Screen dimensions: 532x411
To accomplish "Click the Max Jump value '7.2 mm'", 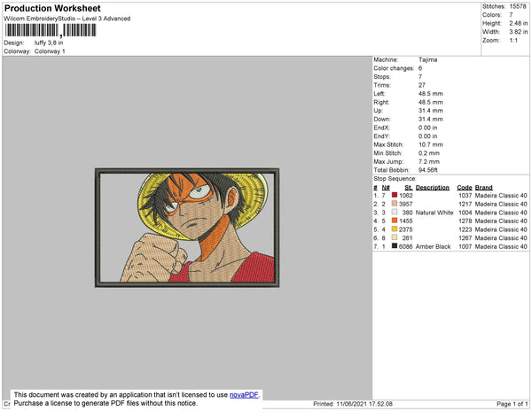I will tap(429, 161).
